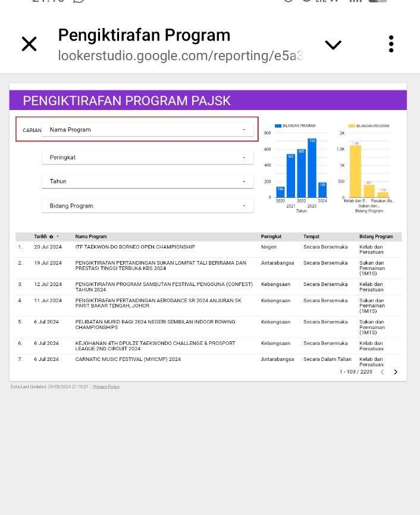Open the Peringkat filter dropdown
The height and width of the screenshot is (515, 420).
point(148,158)
